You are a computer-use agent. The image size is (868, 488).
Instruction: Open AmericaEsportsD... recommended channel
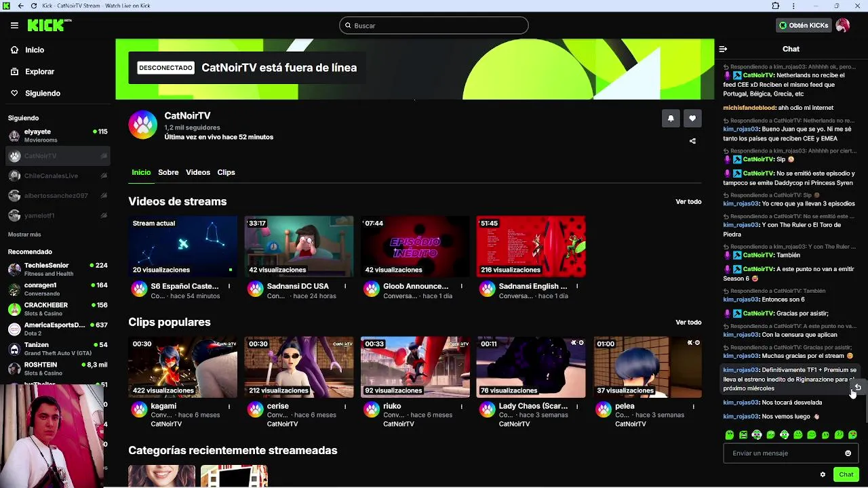[58, 329]
